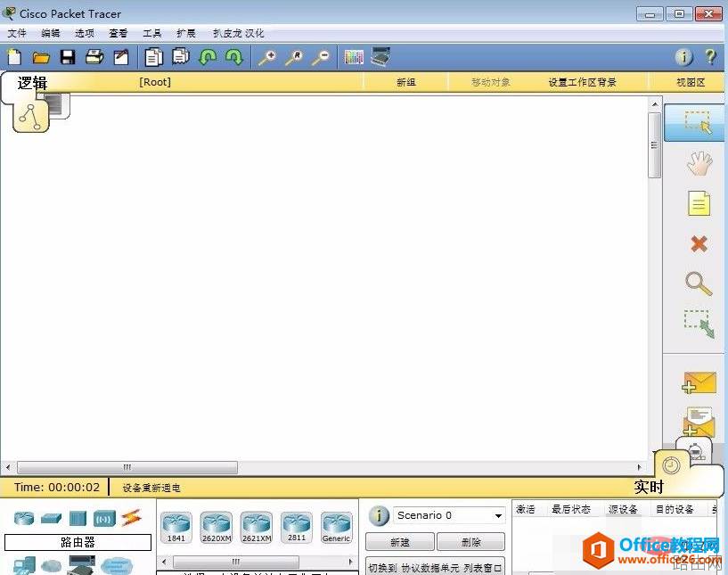Undo the last action
Viewport: 728px width, 575px height.
pos(208,57)
